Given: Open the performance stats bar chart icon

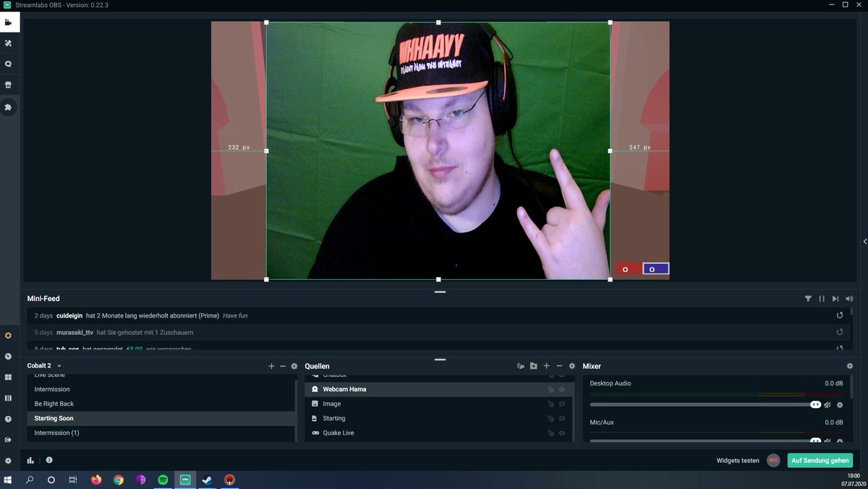Looking at the screenshot, I should tap(30, 460).
